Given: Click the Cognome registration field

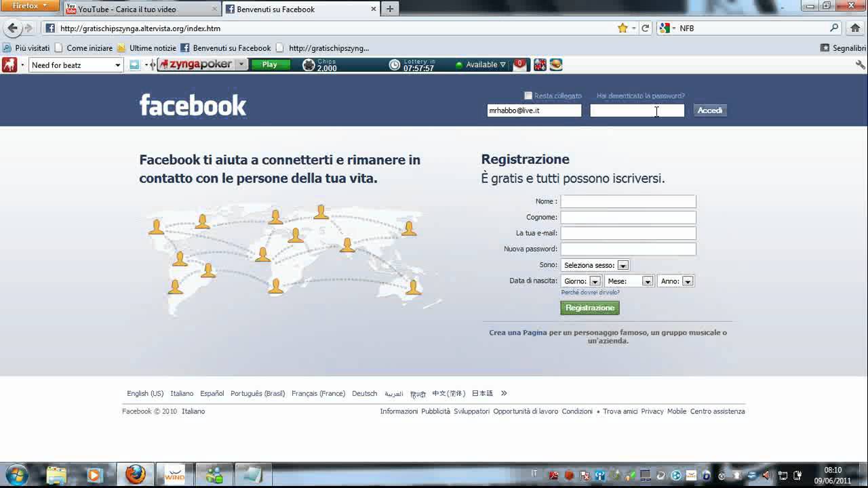Looking at the screenshot, I should click(629, 217).
